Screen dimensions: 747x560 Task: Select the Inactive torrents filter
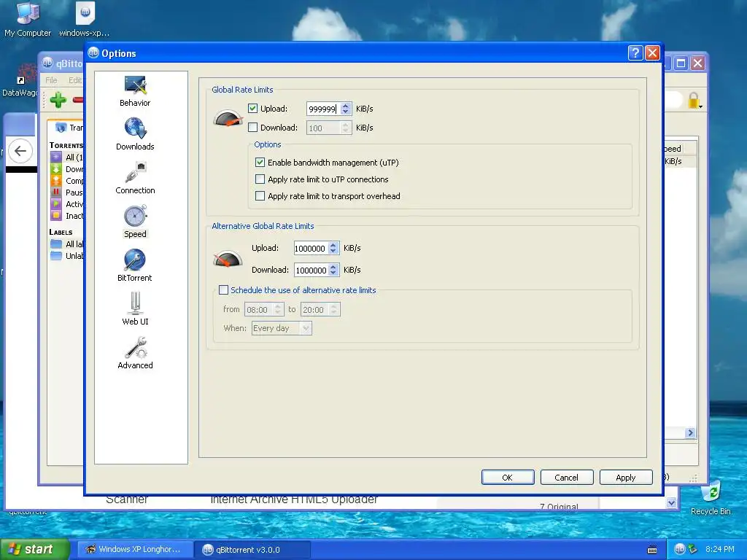pos(67,216)
